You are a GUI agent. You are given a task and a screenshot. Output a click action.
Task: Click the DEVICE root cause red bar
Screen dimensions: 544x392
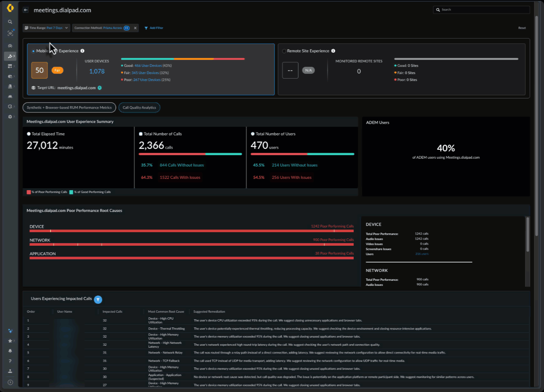(191, 231)
